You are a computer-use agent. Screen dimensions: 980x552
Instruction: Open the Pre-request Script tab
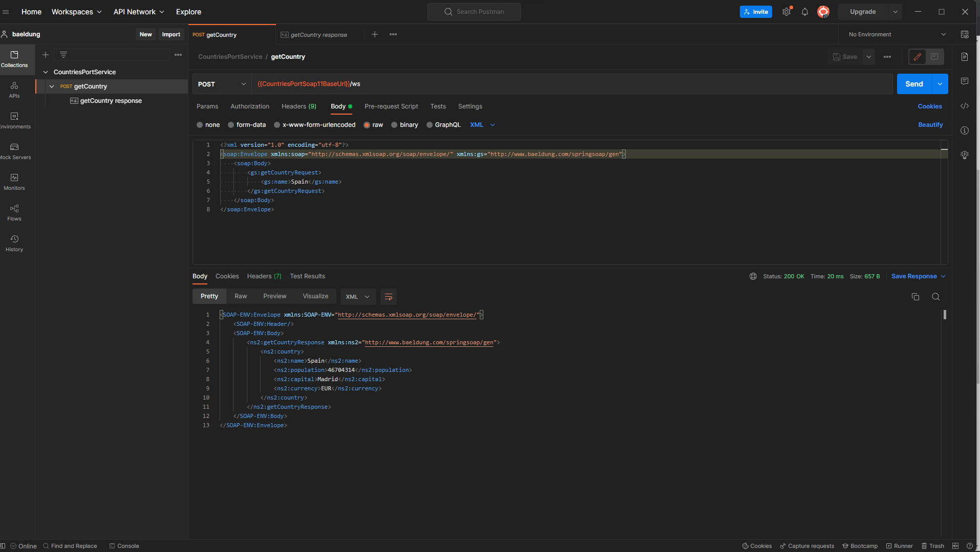[x=391, y=106]
